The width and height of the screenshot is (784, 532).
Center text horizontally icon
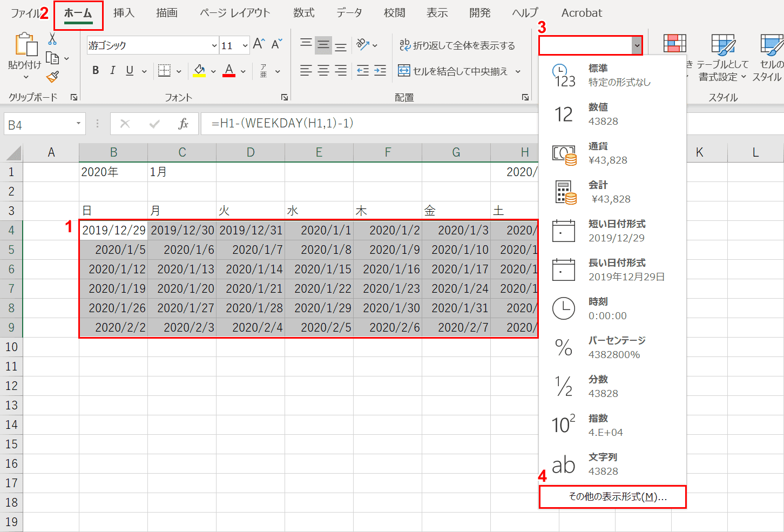(323, 71)
